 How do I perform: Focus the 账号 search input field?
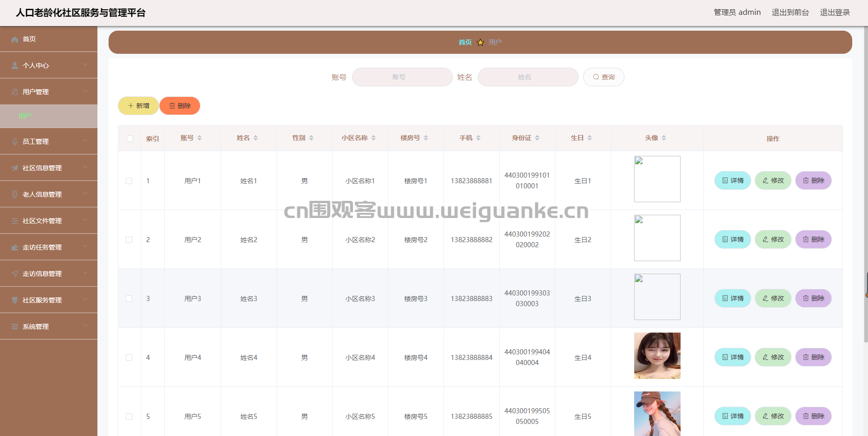click(x=402, y=77)
